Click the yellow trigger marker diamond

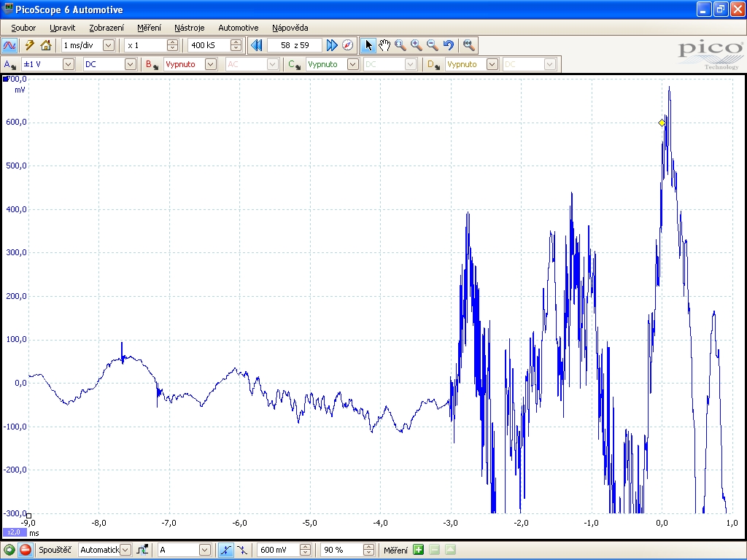(x=662, y=123)
